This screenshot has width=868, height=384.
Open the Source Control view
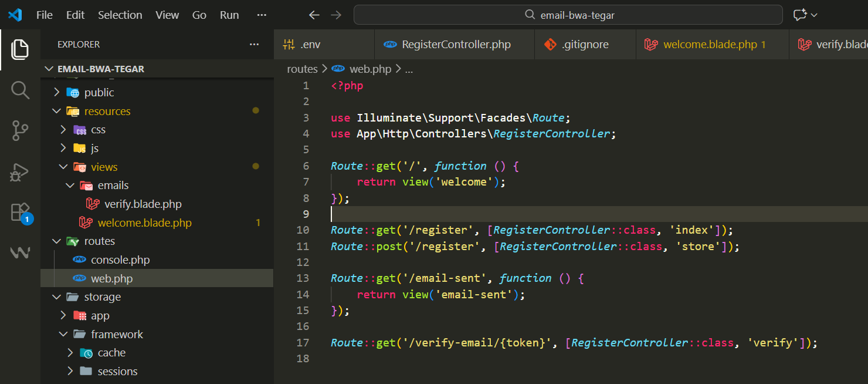[20, 131]
